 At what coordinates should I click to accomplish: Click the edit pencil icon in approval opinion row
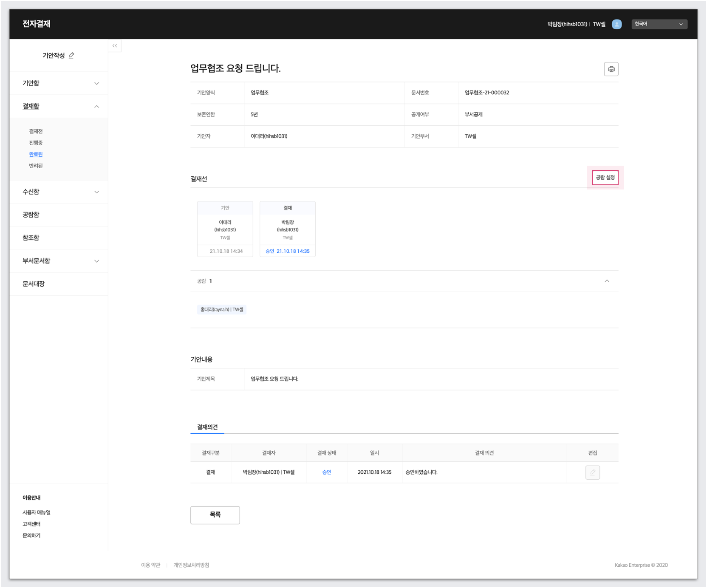592,472
